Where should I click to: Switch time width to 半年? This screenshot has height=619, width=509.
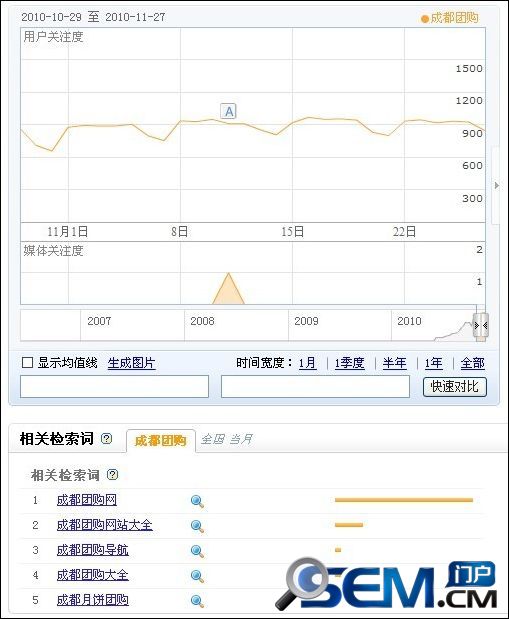394,363
